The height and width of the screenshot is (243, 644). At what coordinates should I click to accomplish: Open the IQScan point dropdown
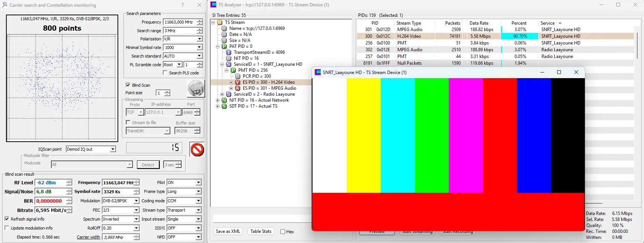113,149
